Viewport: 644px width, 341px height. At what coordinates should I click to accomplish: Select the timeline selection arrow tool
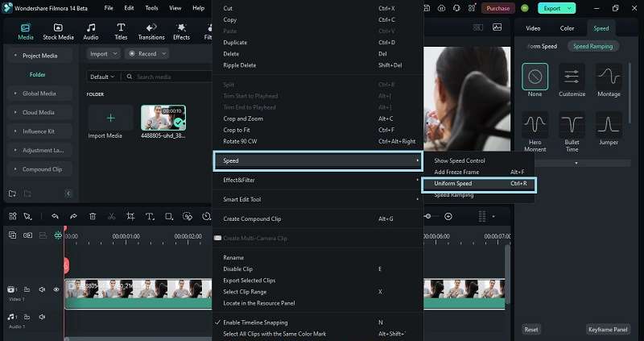(27, 216)
